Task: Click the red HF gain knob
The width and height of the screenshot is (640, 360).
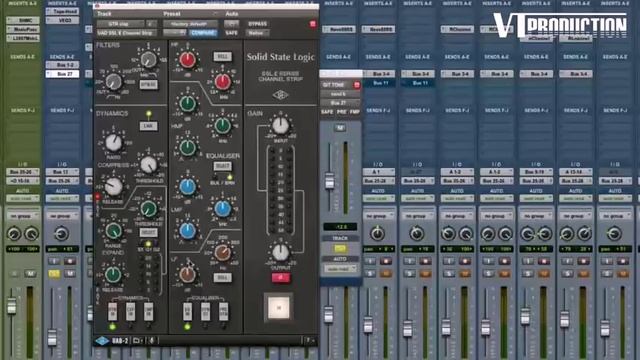Action: coord(187,60)
